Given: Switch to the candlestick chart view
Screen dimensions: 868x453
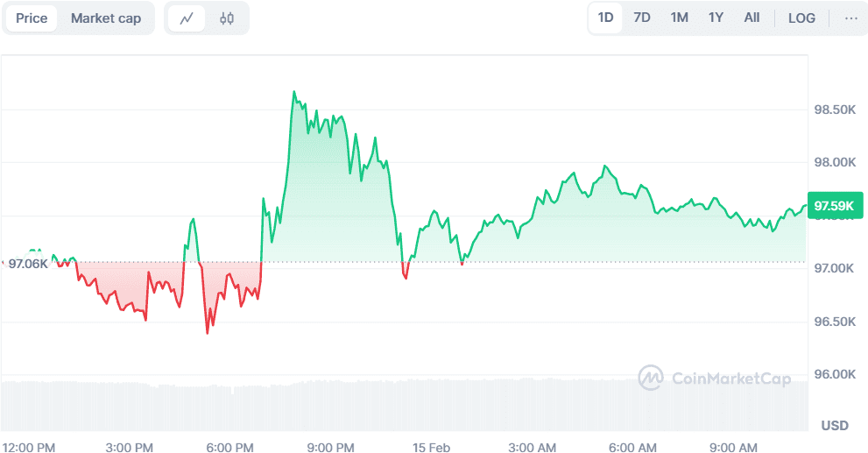Looking at the screenshot, I should coord(227,18).
